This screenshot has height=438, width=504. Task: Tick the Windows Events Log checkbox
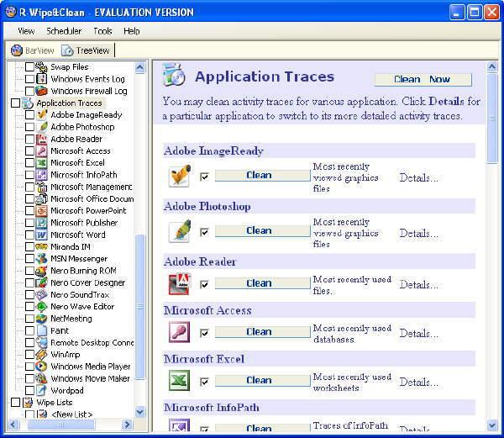(29, 79)
